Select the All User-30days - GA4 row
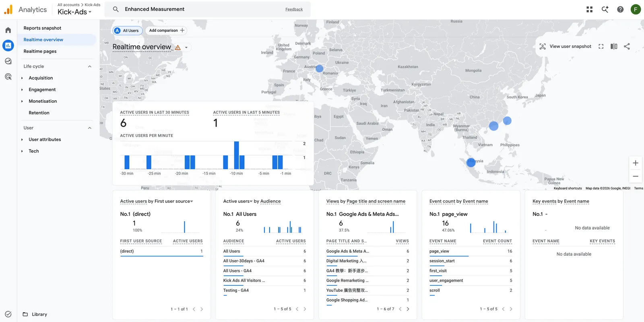The image size is (644, 322). 264,261
